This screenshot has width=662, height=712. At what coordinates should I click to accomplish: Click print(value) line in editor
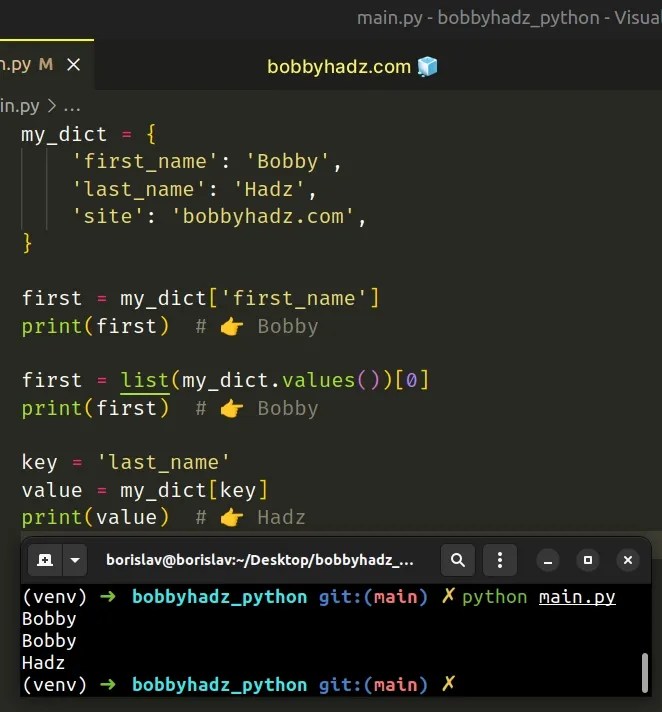pos(163,517)
